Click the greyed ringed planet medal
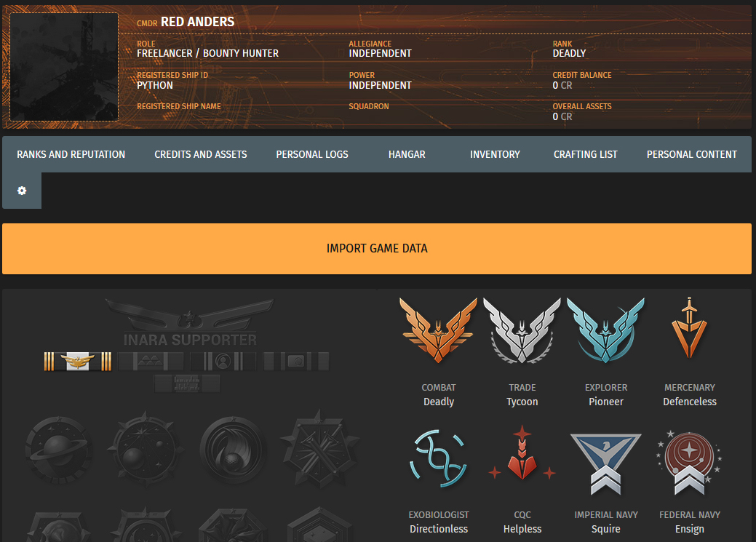Screen dimensions: 756x542 pyautogui.click(x=59, y=450)
